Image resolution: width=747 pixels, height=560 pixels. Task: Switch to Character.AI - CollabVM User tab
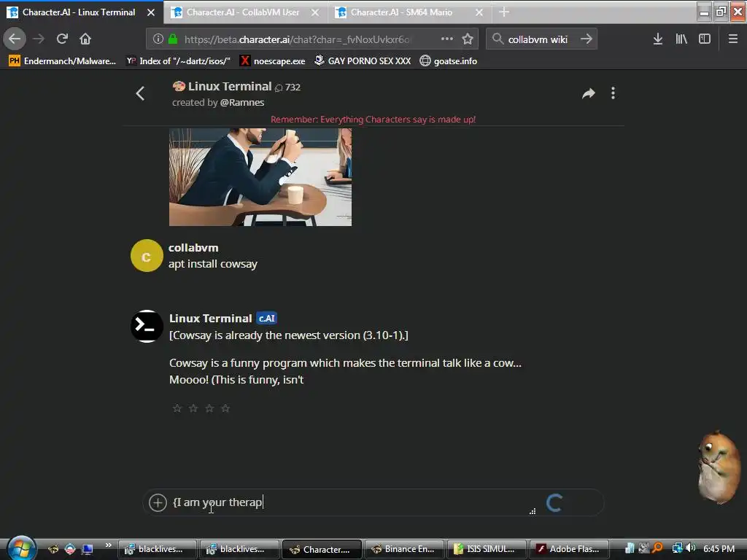point(243,12)
